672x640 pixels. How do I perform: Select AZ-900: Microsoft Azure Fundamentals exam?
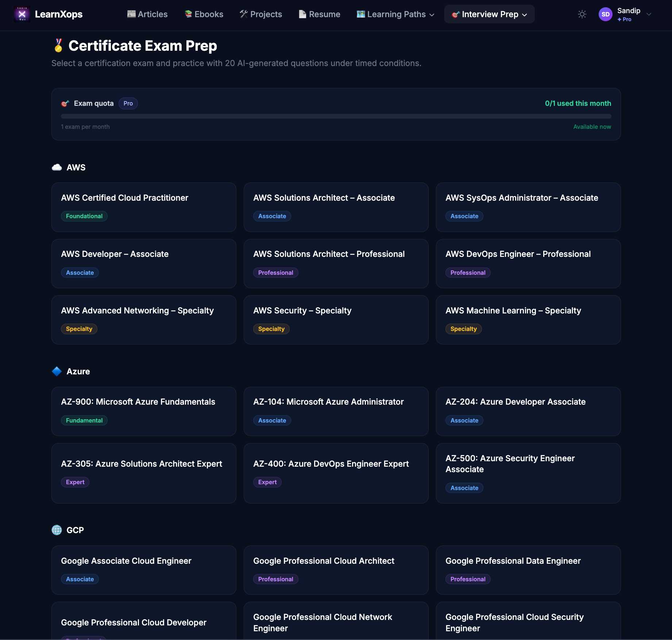point(144,412)
